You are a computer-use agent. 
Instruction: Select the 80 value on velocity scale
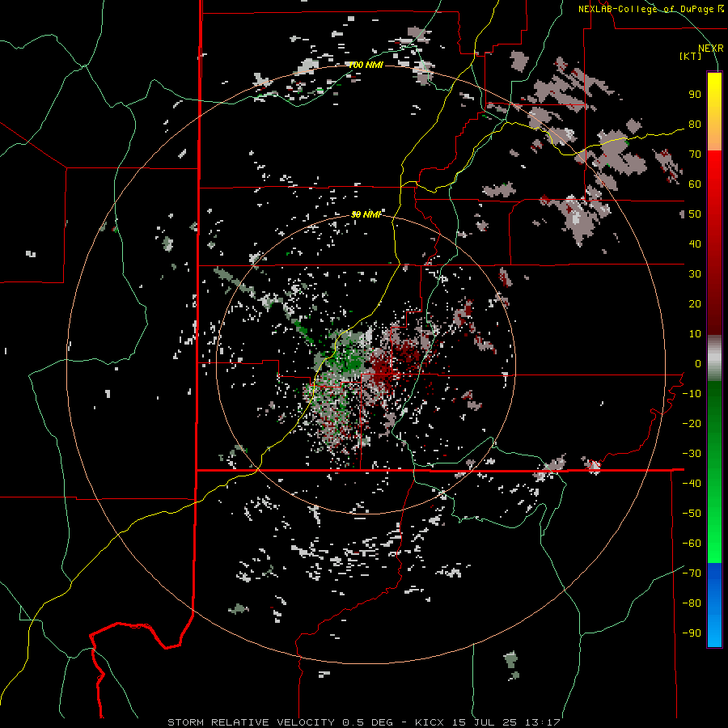[695, 125]
